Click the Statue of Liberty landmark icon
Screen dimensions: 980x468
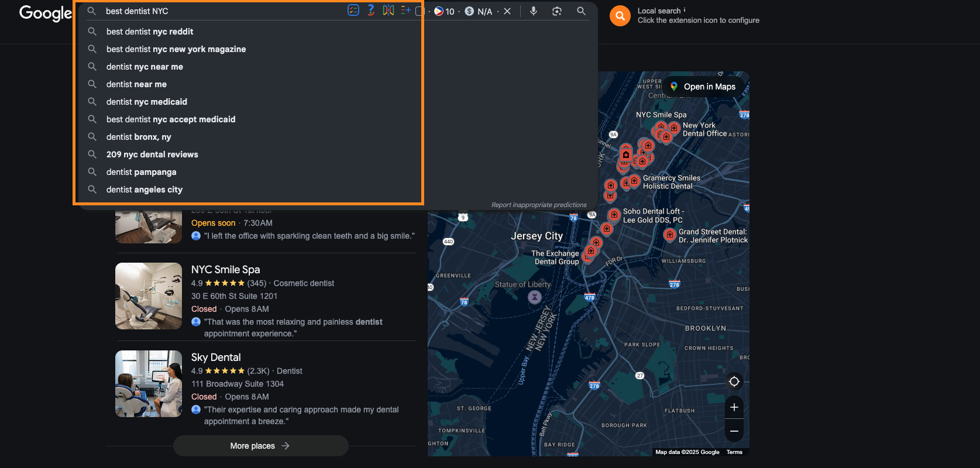[x=535, y=297]
